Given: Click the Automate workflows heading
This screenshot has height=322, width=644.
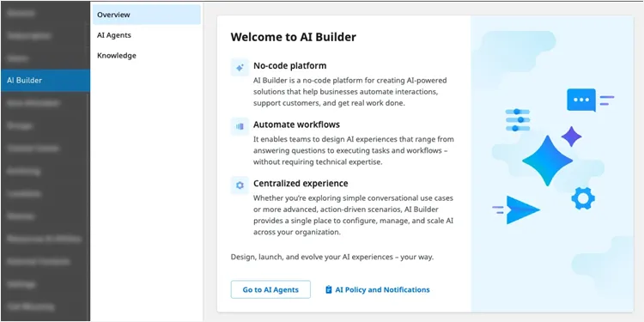Looking at the screenshot, I should [296, 125].
